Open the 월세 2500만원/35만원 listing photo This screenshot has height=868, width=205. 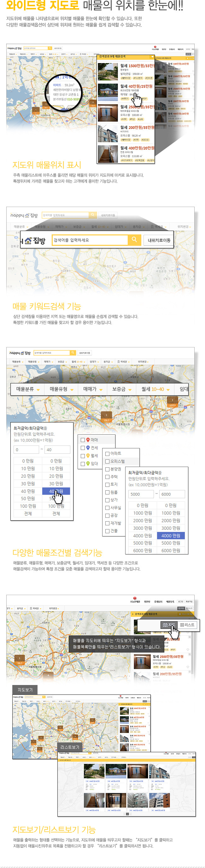click(108, 113)
